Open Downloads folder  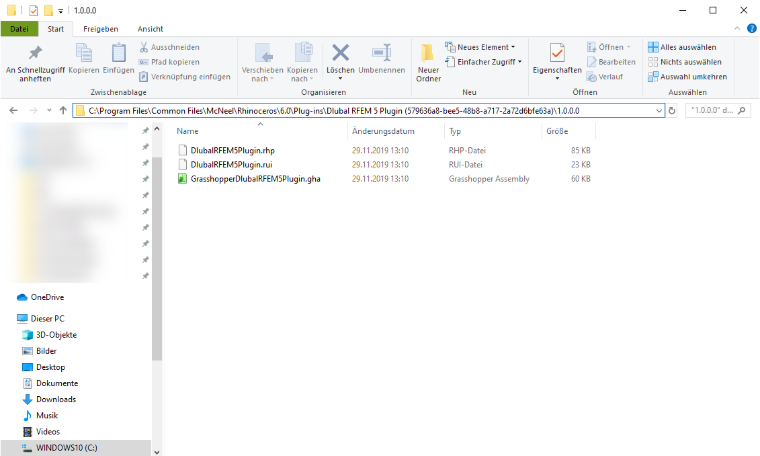[56, 399]
